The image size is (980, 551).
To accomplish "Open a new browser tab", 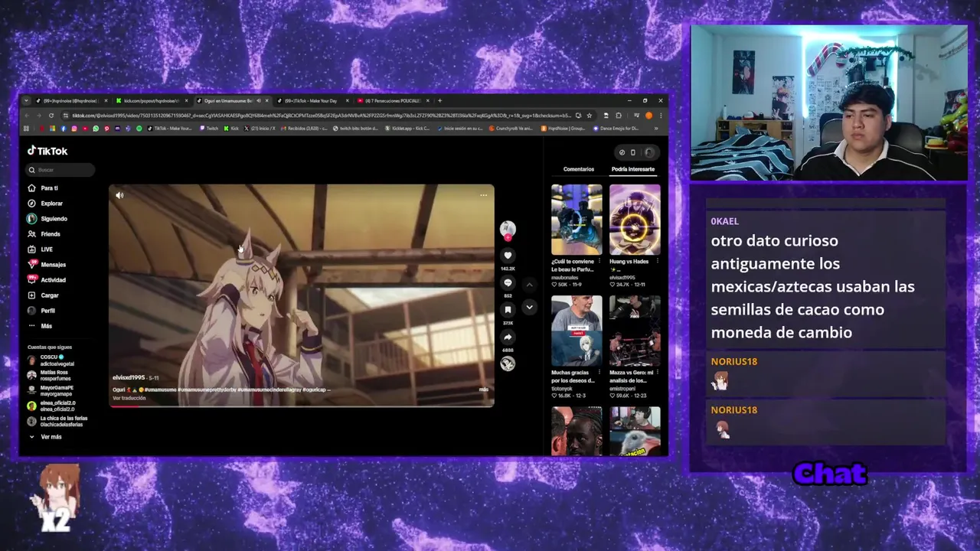I will coord(439,100).
